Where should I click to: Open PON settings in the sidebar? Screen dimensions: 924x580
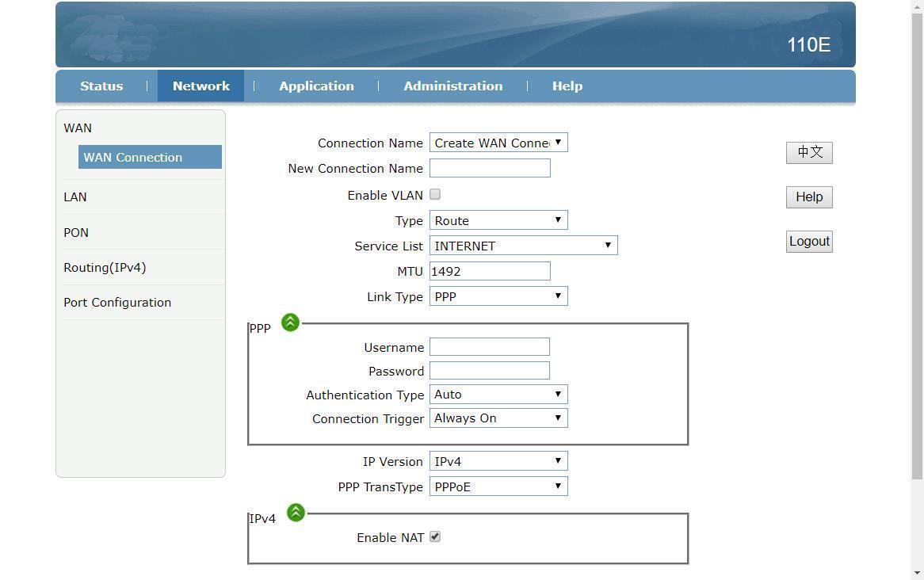pos(76,232)
